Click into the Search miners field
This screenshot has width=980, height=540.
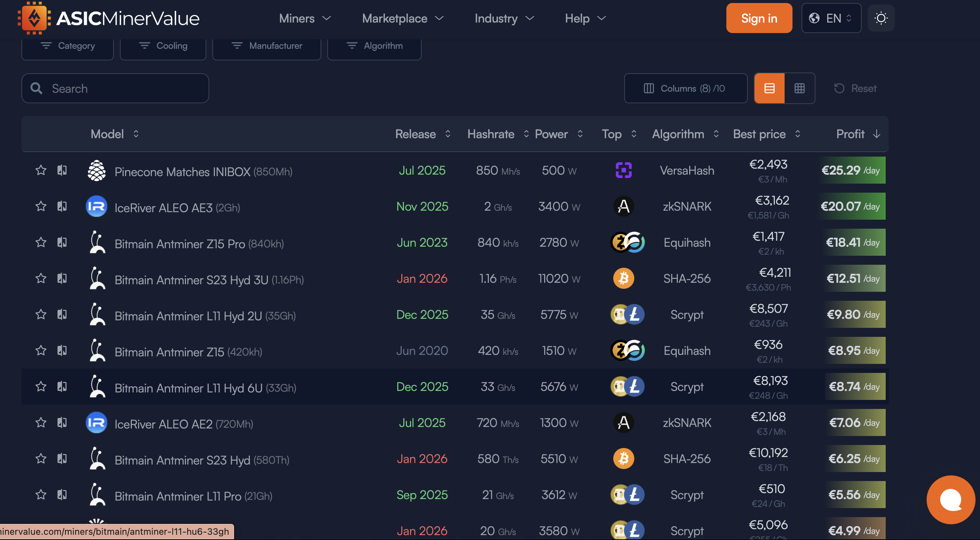[x=115, y=88]
